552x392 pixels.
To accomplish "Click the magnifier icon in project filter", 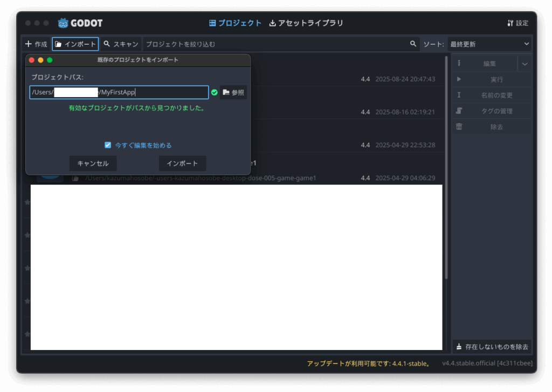I will (413, 44).
